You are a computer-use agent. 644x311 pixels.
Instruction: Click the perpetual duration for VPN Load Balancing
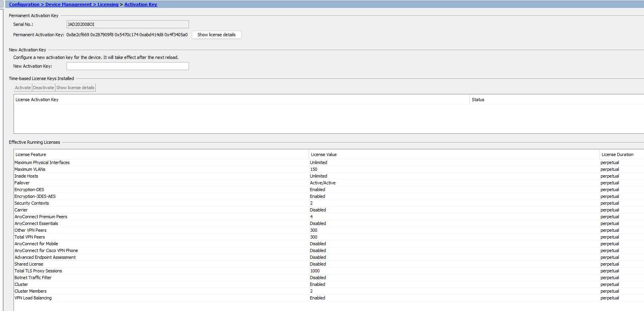[x=610, y=298]
